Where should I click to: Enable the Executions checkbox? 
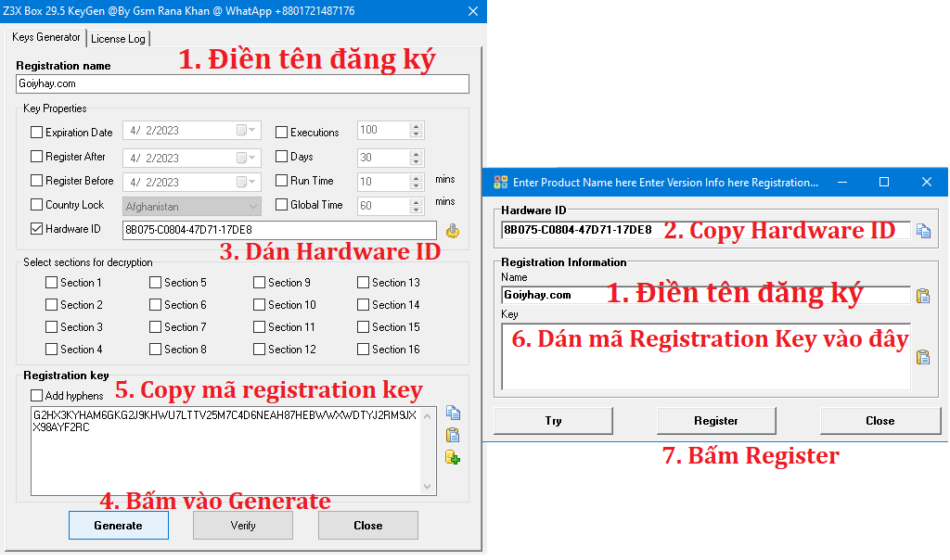281,132
